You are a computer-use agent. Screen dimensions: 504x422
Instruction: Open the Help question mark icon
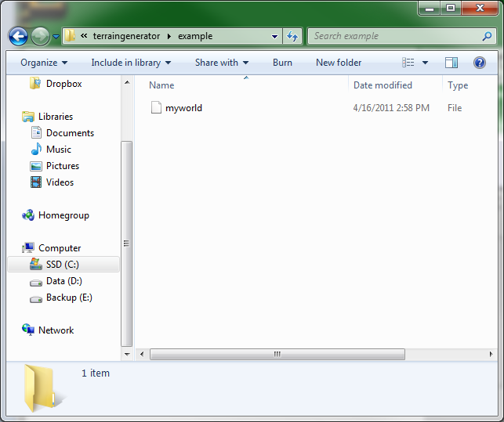[x=479, y=63]
